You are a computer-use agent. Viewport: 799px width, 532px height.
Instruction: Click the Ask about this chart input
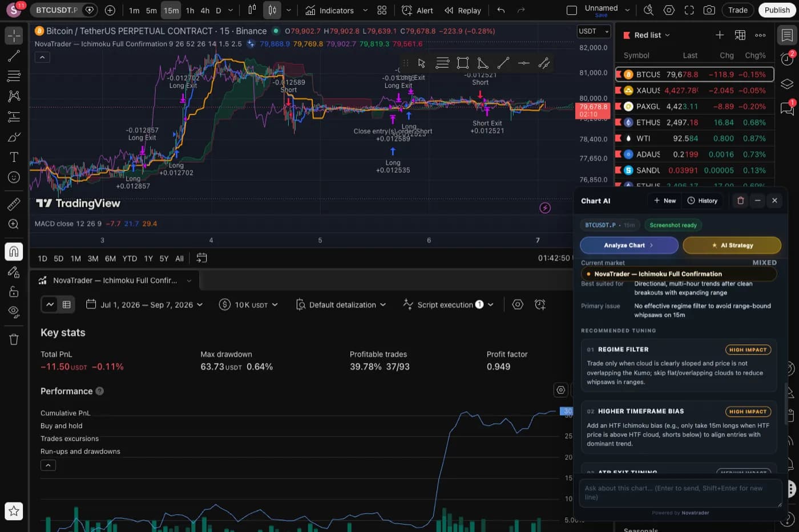680,493
